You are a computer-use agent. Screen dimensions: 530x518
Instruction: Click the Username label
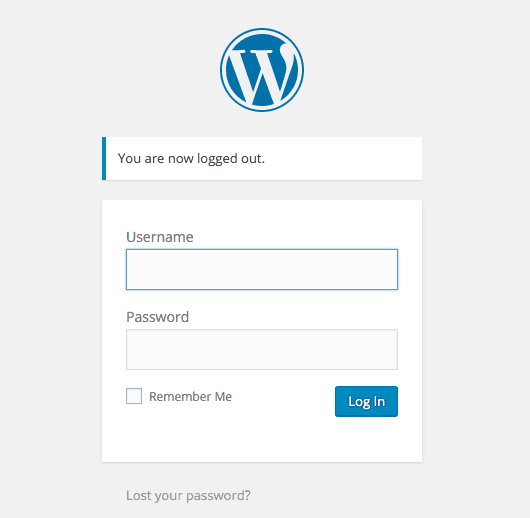(x=160, y=237)
